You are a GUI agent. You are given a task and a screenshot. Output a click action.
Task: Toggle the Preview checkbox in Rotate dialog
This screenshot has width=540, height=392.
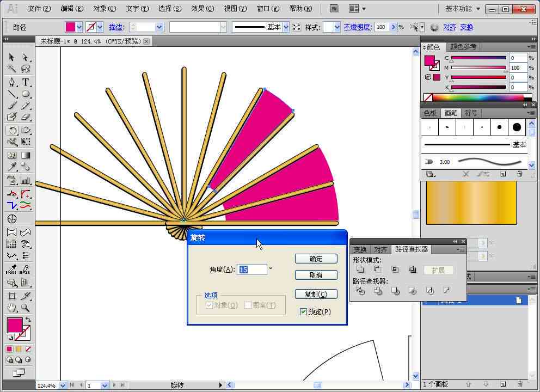click(x=303, y=312)
